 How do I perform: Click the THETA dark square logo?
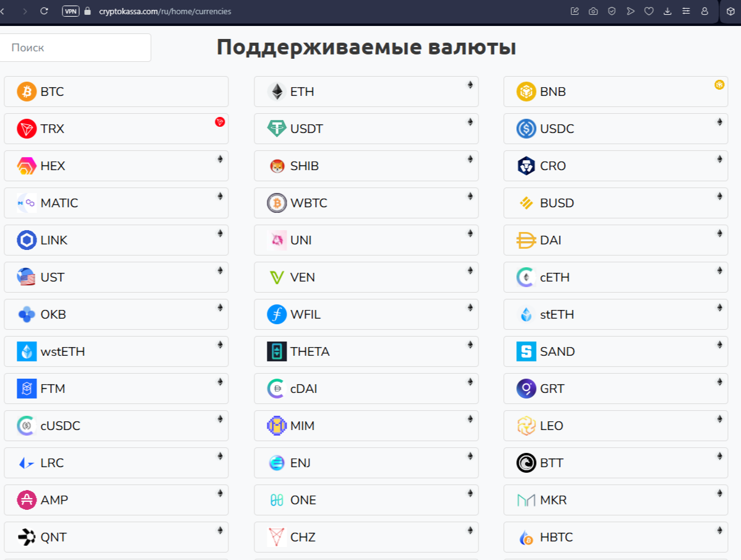tap(277, 351)
